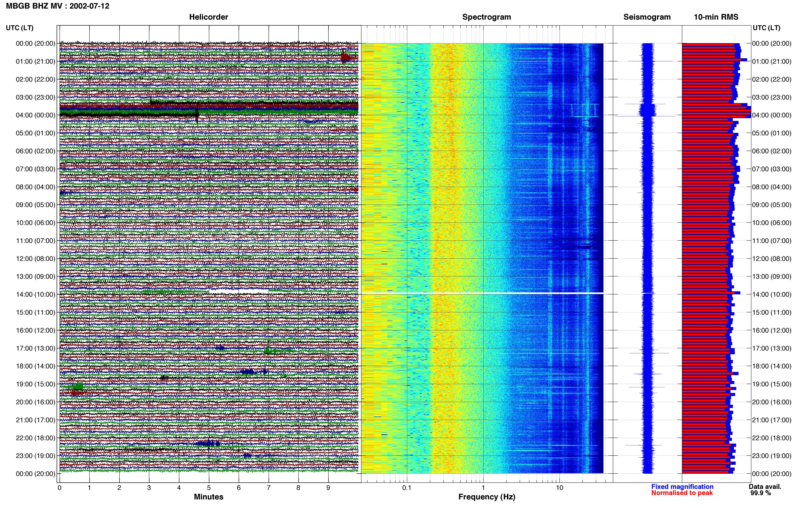Image resolution: width=812 pixels, height=508 pixels.
Task: Click left time label 01:00 (21:00)
Action: [35, 61]
